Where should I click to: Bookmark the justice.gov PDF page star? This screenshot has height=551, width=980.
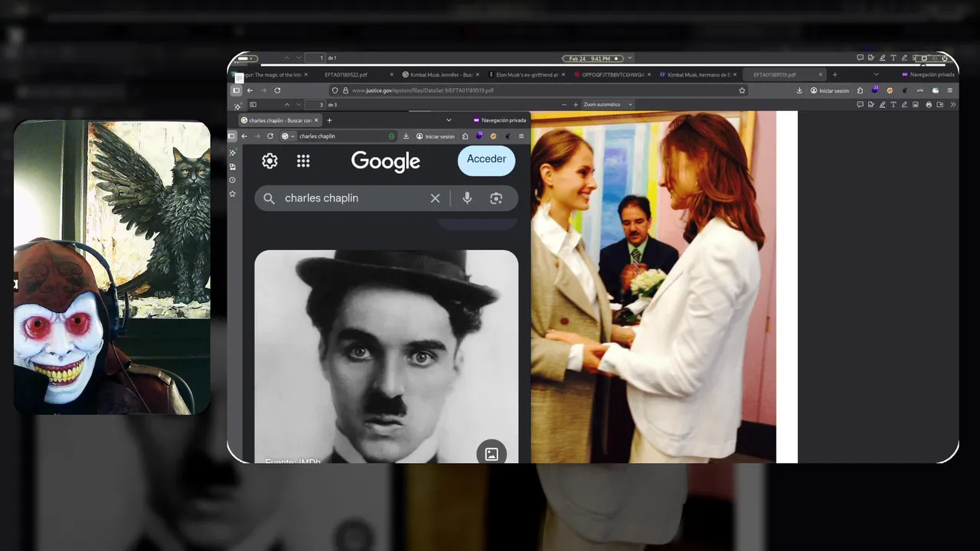coord(742,90)
